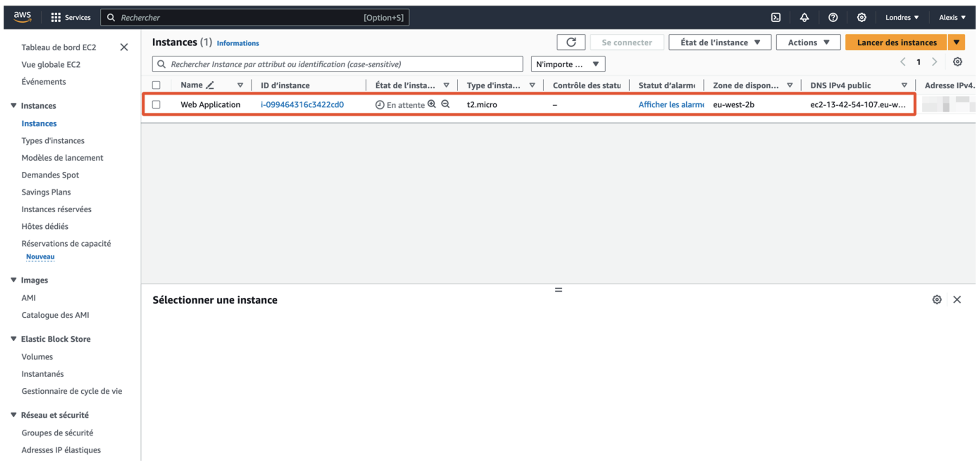Open table preferences gear icon
Image resolution: width=980 pixels, height=464 pixels.
(x=957, y=62)
